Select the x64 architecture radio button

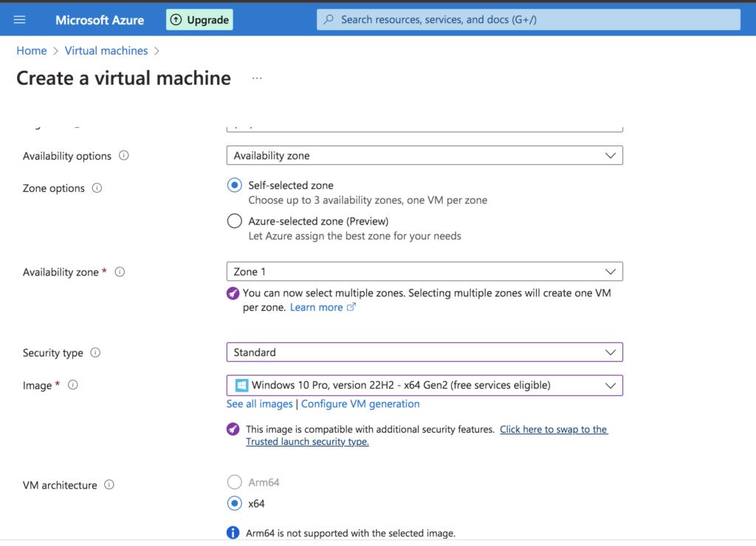234,504
